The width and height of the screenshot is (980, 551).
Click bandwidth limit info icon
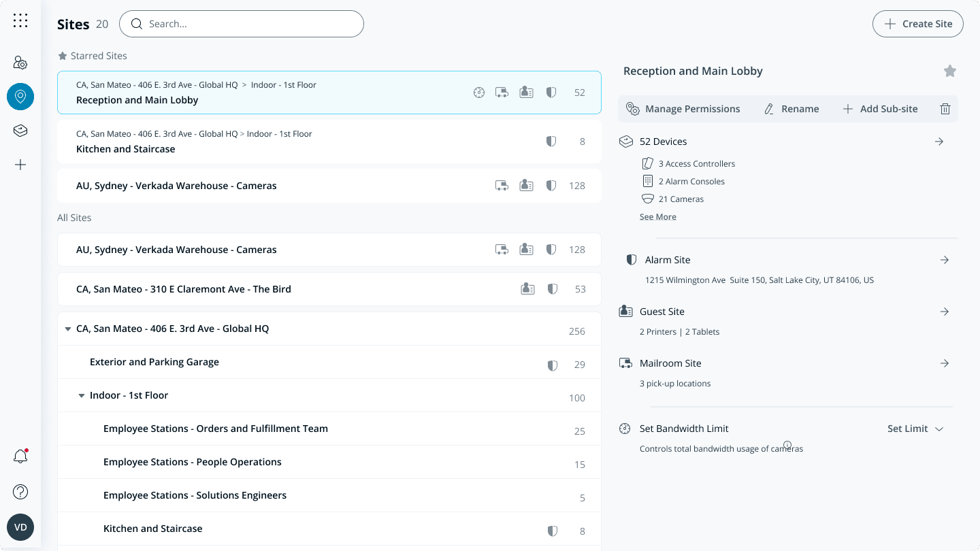coord(787,445)
